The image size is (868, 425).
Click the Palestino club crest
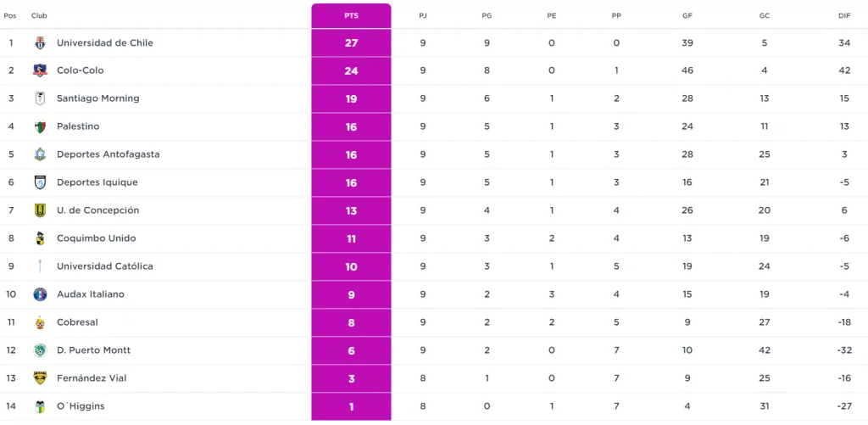tap(40, 127)
